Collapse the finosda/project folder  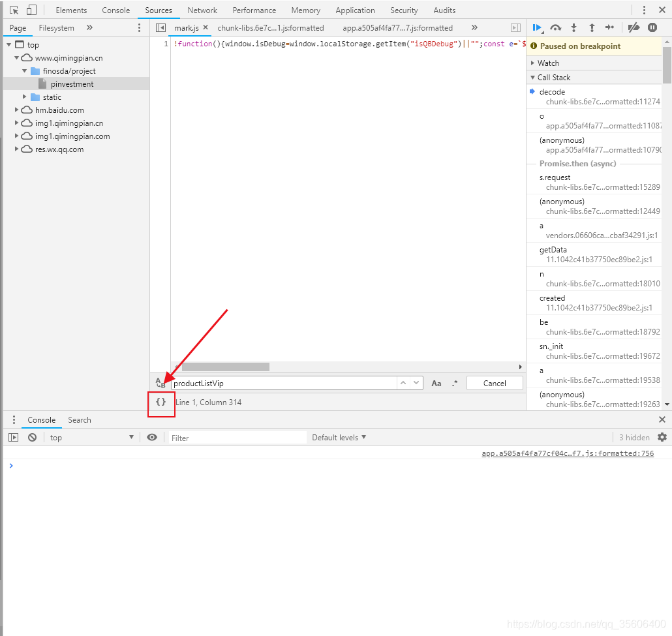pos(24,70)
